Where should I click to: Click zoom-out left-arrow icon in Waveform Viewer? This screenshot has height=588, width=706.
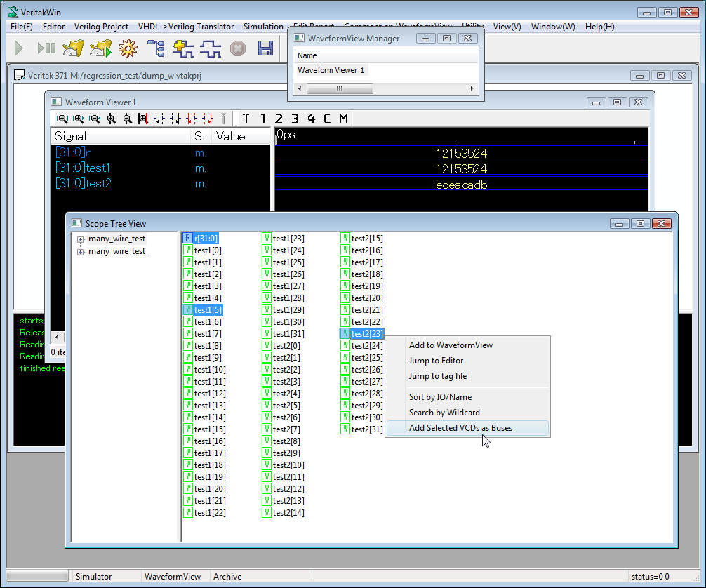point(95,119)
